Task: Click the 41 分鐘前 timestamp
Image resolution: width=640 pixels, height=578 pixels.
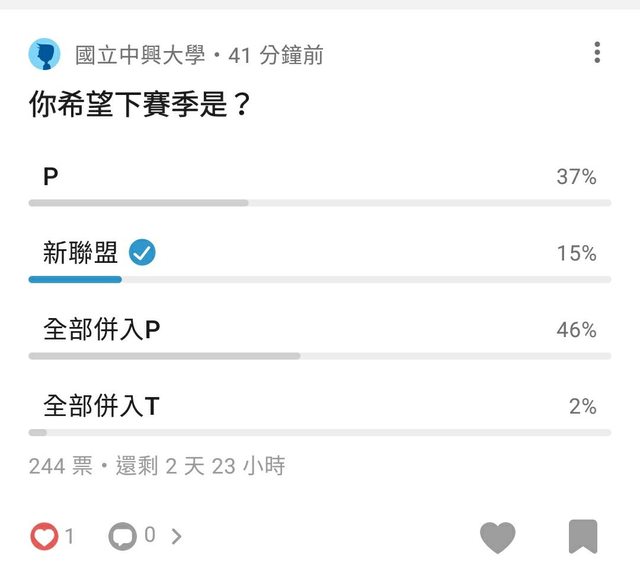Action: pos(276,55)
